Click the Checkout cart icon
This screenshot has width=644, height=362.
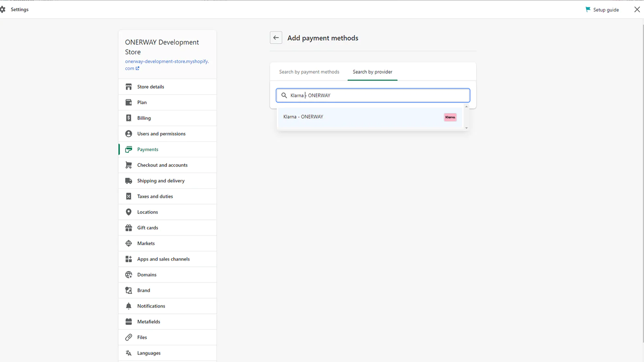129,165
